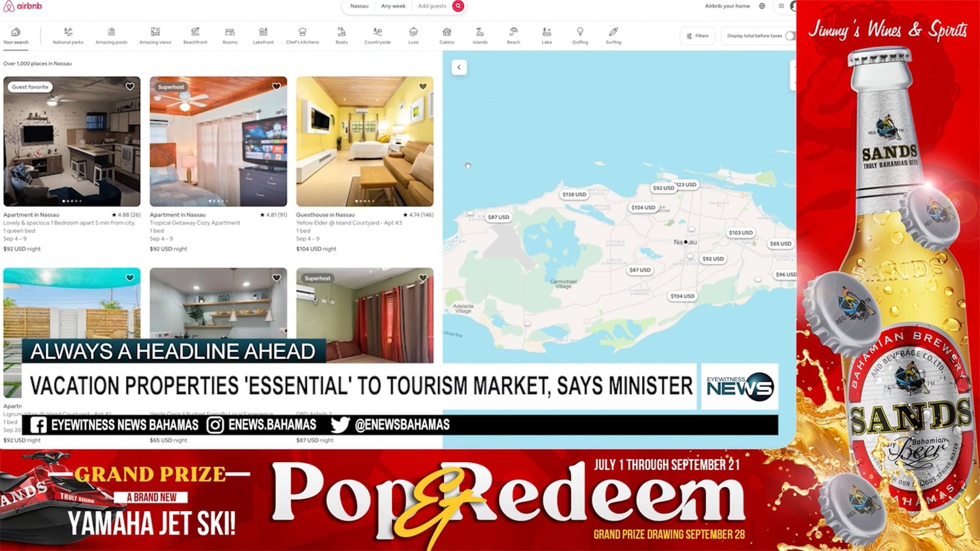Click the Superhost badge on Tropical Getaway listing

point(171,87)
